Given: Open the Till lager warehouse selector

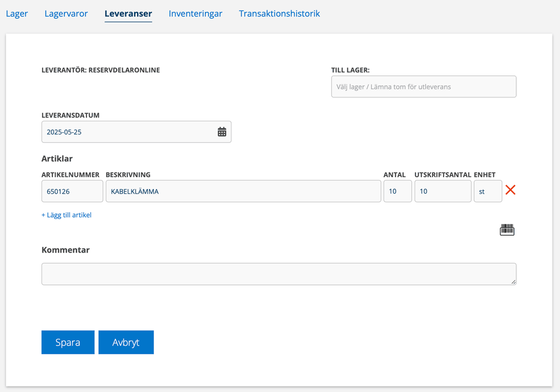Looking at the screenshot, I should click(424, 86).
